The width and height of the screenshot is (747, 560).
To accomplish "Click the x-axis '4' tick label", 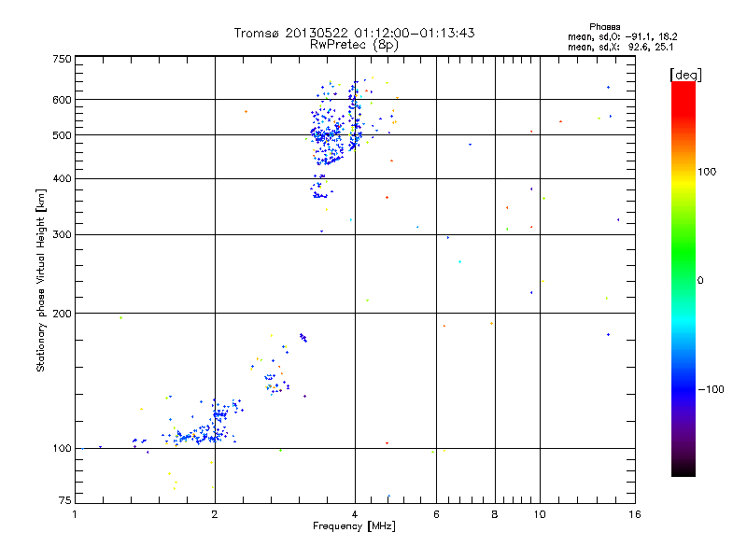I will click(355, 514).
